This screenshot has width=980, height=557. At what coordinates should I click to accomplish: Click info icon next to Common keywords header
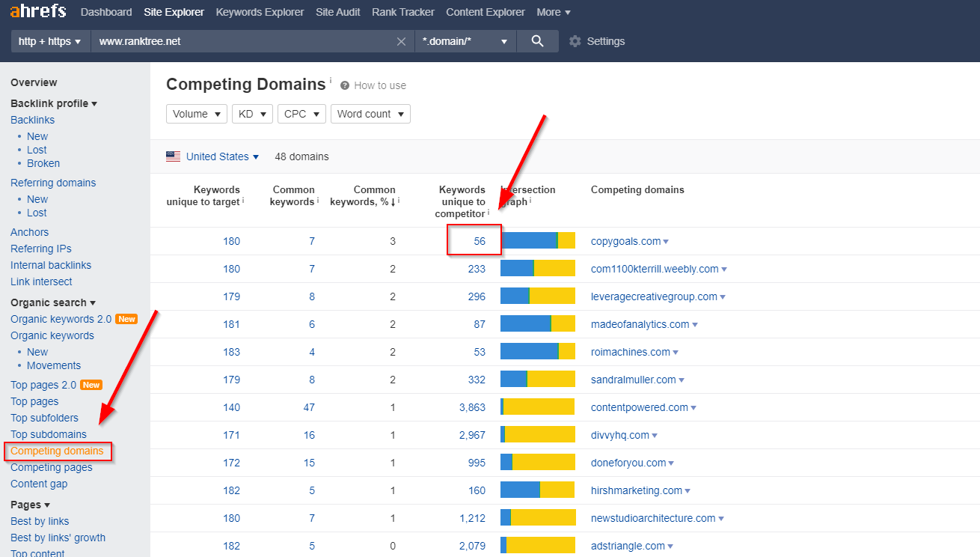point(318,201)
